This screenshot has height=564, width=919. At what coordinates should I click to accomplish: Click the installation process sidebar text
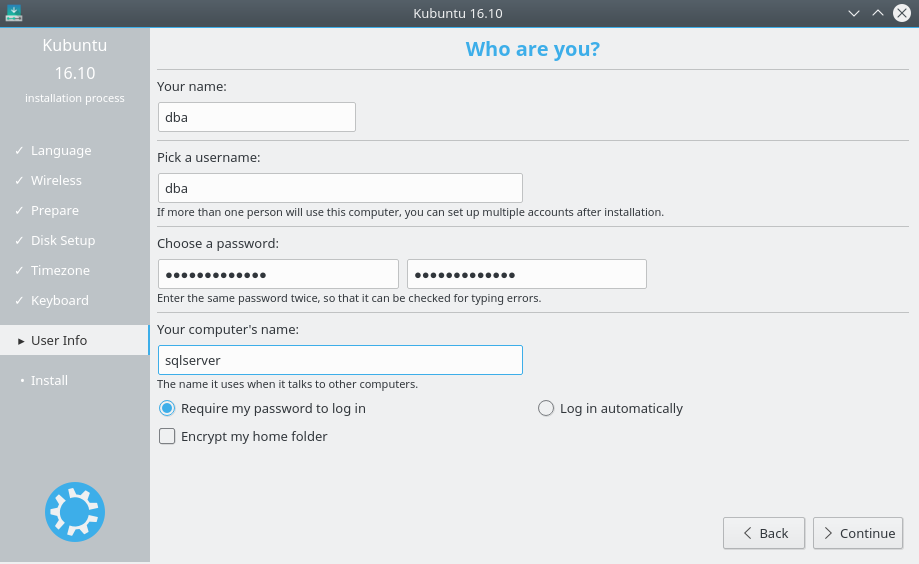point(74,98)
